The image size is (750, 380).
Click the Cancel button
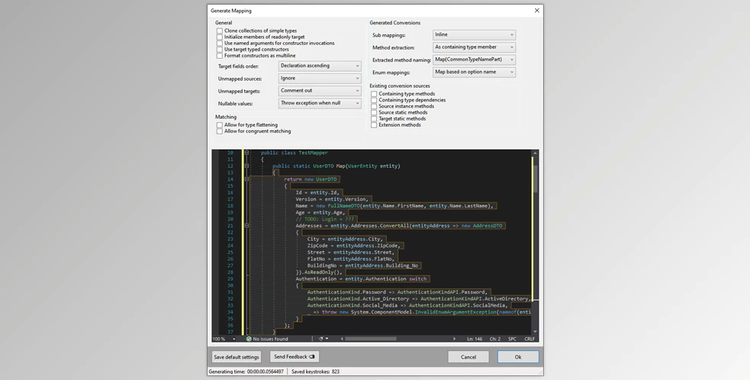tap(468, 357)
